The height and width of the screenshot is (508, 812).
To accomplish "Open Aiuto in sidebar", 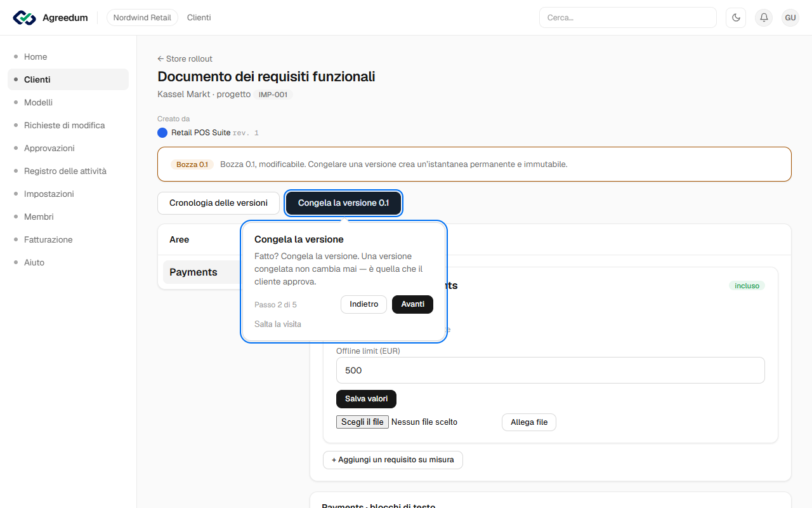I will (x=68, y=262).
